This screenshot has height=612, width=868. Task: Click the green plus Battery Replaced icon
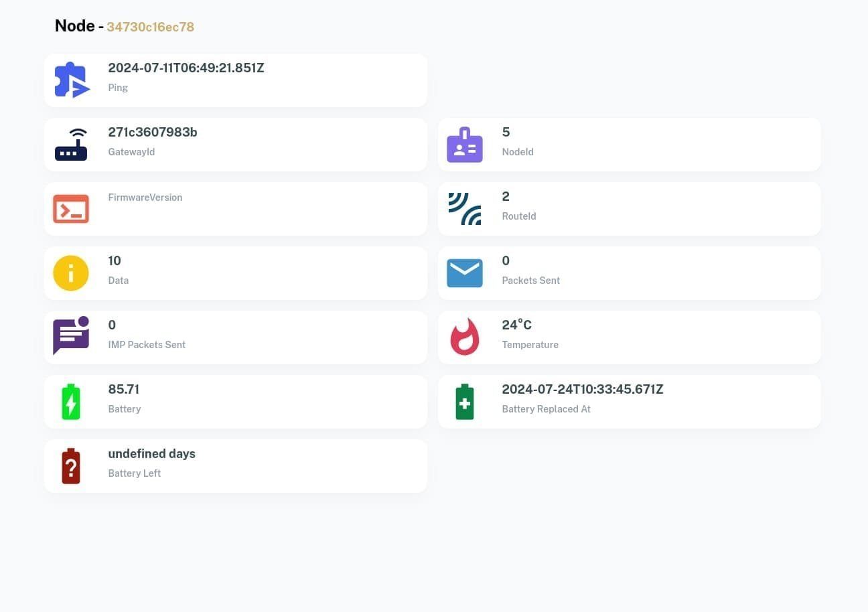(465, 402)
